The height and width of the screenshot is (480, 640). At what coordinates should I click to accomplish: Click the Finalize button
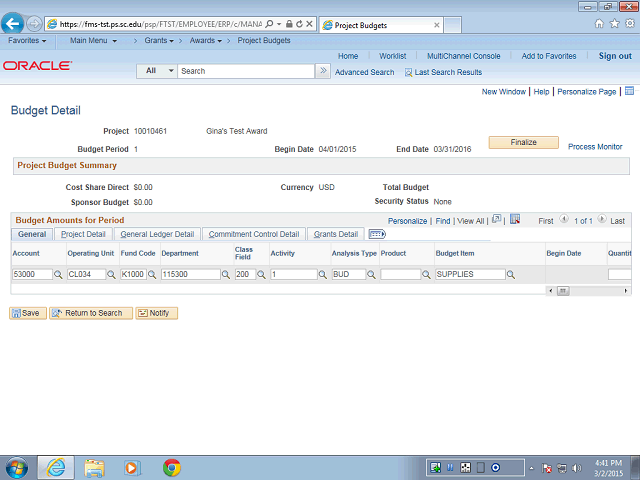click(x=524, y=142)
